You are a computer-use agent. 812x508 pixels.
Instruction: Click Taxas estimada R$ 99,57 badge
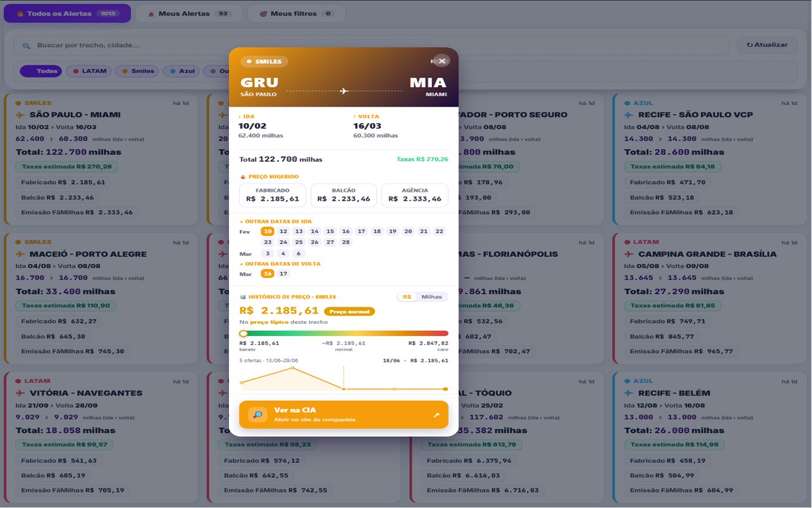pos(65,445)
